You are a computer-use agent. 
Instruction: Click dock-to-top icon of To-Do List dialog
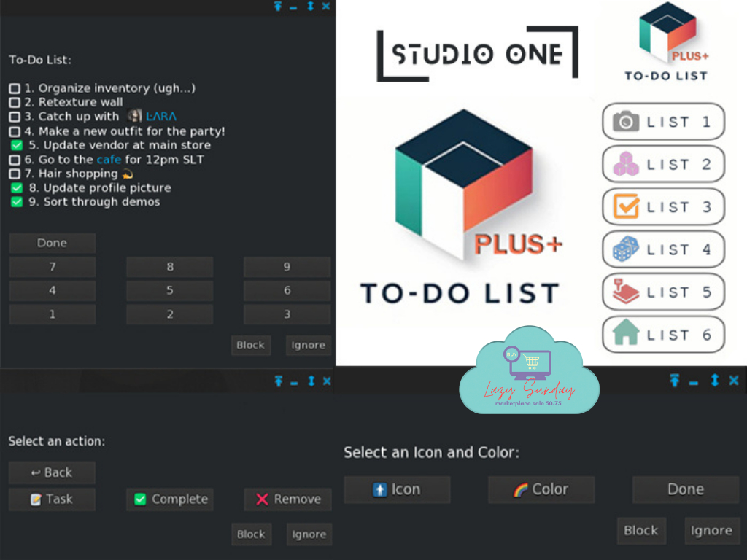(278, 6)
